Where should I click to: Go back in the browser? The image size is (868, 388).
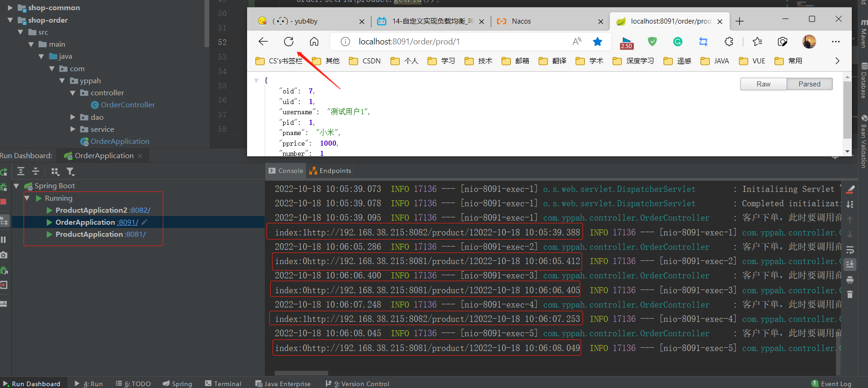263,42
